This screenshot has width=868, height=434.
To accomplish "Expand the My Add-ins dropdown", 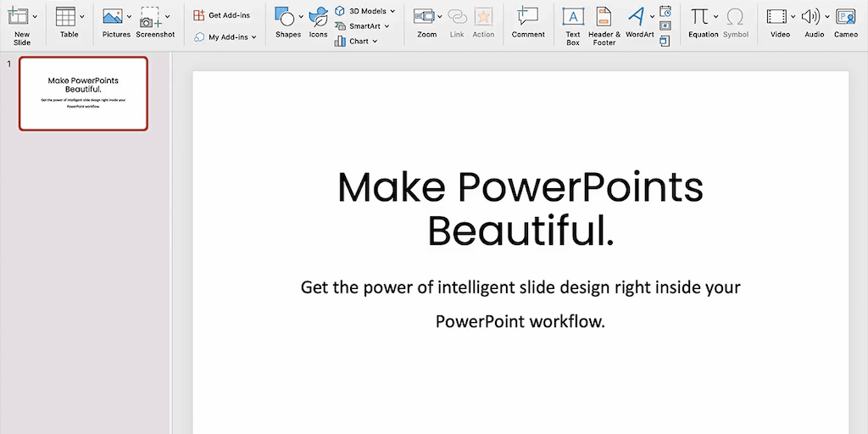I will (x=253, y=37).
